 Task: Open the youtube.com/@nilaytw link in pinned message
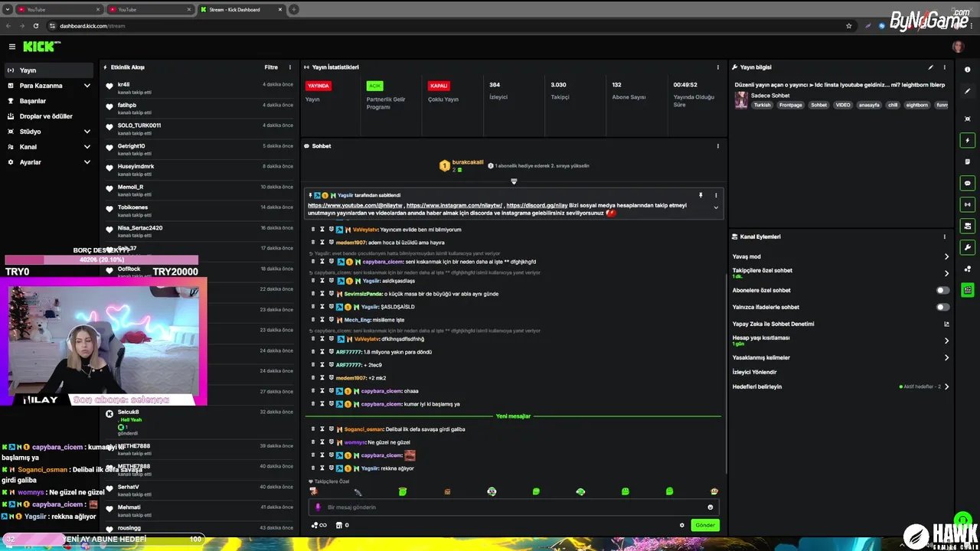pyautogui.click(x=355, y=205)
